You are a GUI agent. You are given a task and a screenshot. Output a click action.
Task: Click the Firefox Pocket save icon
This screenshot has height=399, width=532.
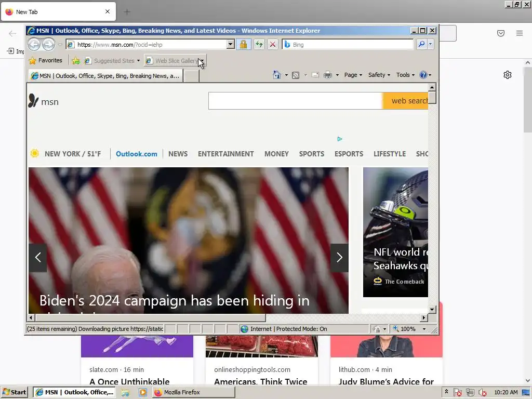tap(501, 33)
